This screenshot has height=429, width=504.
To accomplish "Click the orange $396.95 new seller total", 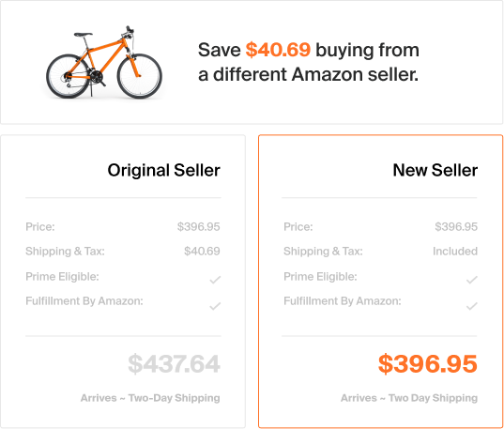I will (428, 364).
